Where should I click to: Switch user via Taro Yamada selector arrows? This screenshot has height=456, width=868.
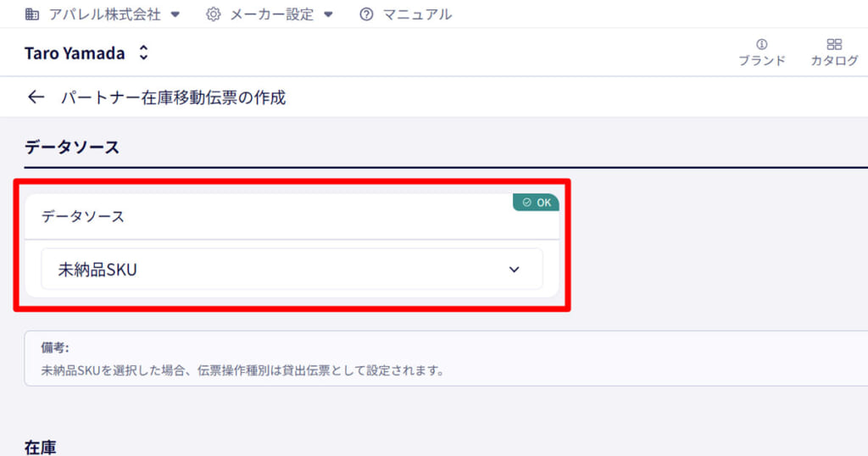(143, 53)
